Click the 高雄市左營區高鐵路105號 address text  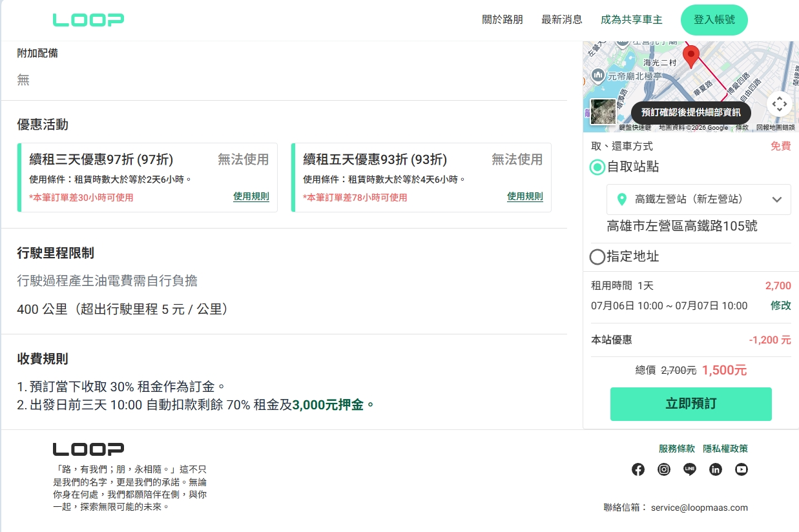click(x=682, y=226)
